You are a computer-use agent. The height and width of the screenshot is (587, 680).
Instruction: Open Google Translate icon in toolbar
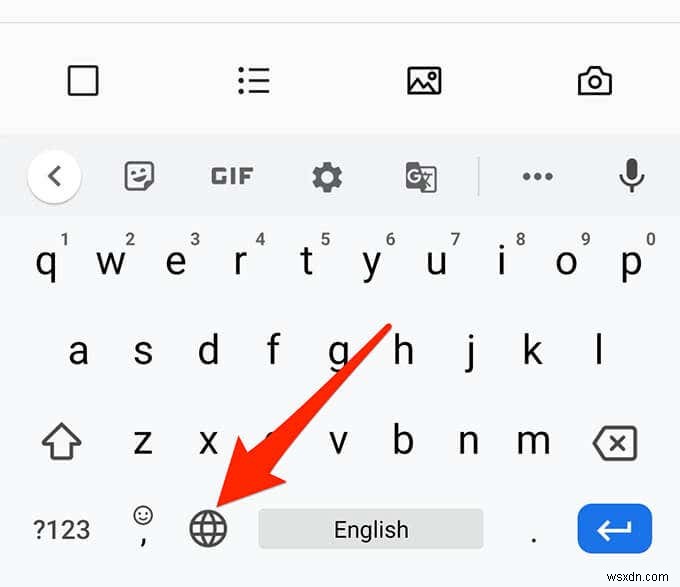click(421, 177)
